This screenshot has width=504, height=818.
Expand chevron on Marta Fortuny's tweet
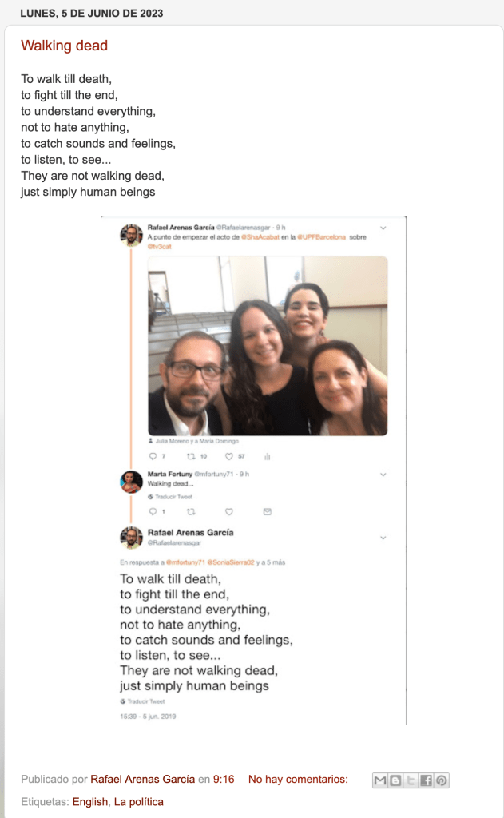point(383,475)
